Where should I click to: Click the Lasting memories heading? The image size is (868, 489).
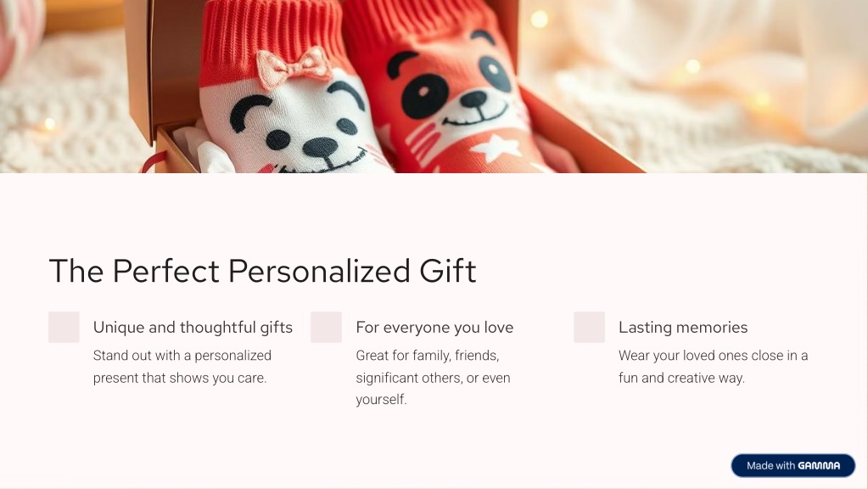click(x=683, y=328)
